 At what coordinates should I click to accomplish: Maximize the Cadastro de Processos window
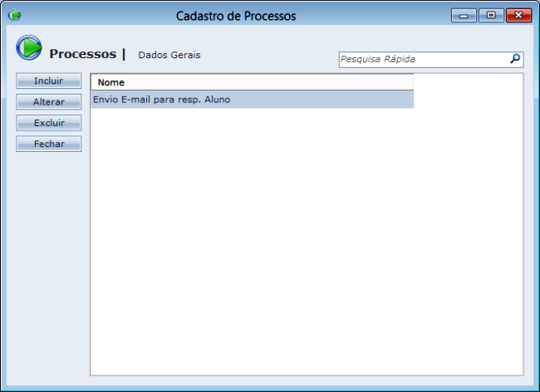click(x=490, y=15)
